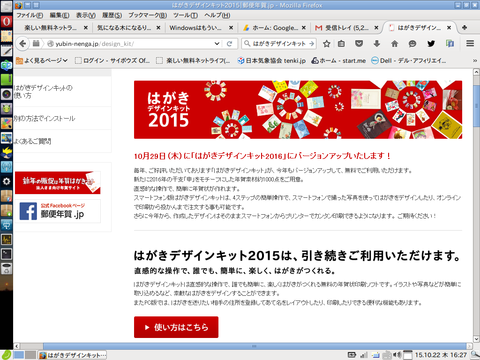
Task: Open the ツール menu
Action: (185, 15)
